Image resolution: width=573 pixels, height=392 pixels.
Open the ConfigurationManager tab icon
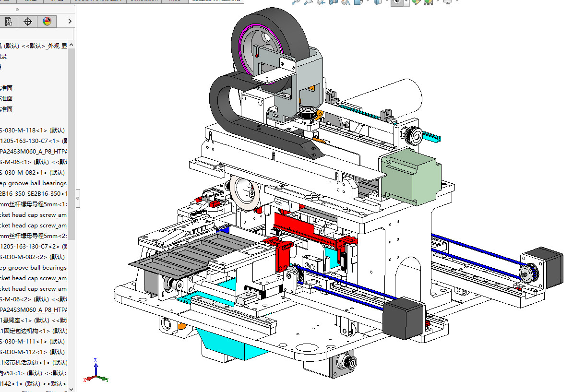click(x=9, y=21)
